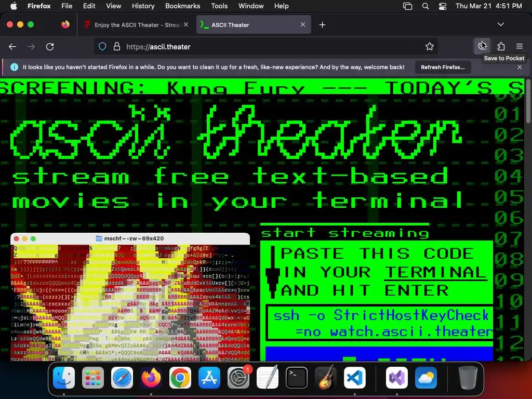Click the blue button below ssh code
Viewport: 532px width, 399px height.
(379, 353)
